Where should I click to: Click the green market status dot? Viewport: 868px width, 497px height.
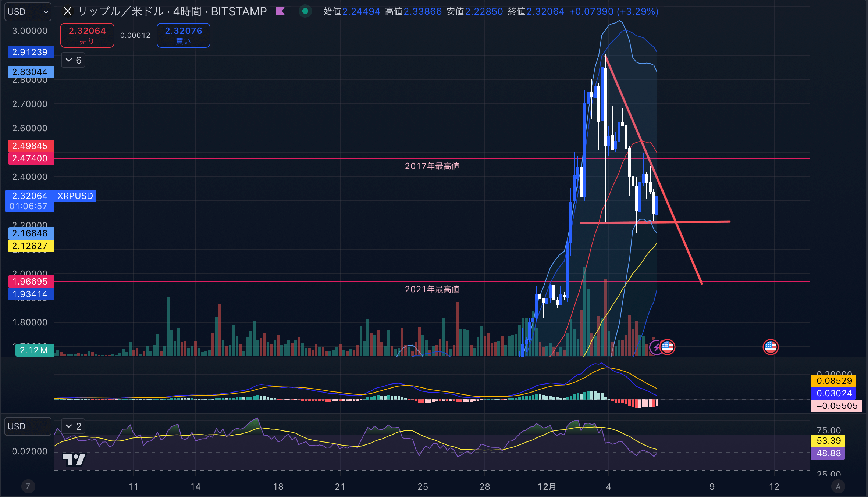[305, 11]
